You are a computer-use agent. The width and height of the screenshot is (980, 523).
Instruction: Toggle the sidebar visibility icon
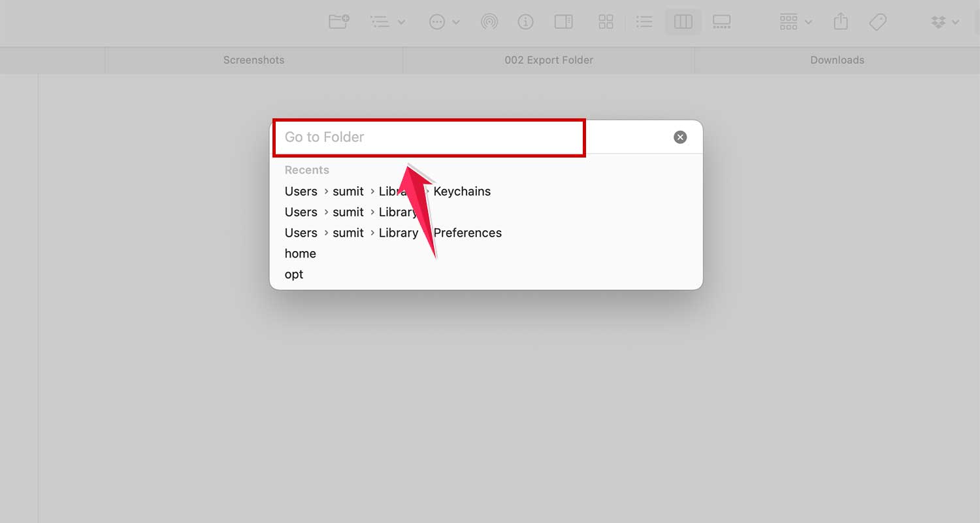coord(564,22)
